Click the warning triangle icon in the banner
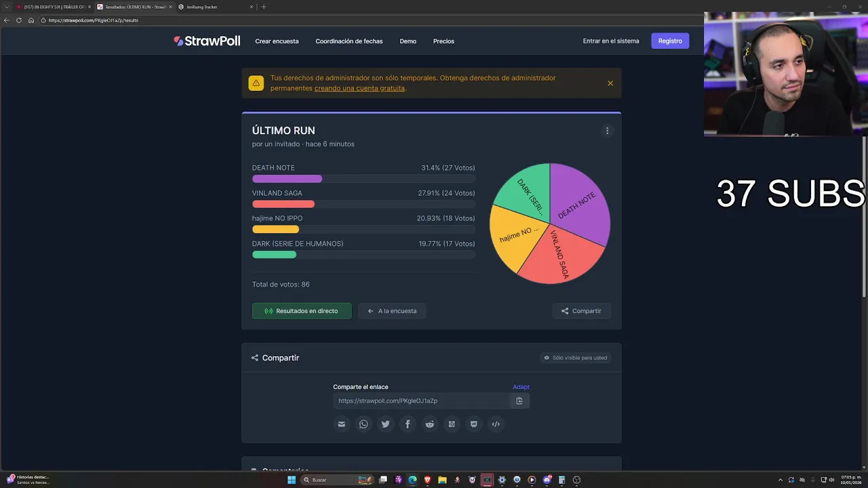This screenshot has width=868, height=488. click(256, 83)
